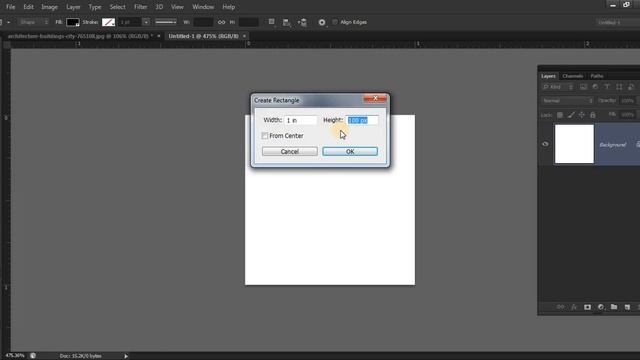Switch to the Channels tab
This screenshot has height=360, width=640.
(x=572, y=76)
